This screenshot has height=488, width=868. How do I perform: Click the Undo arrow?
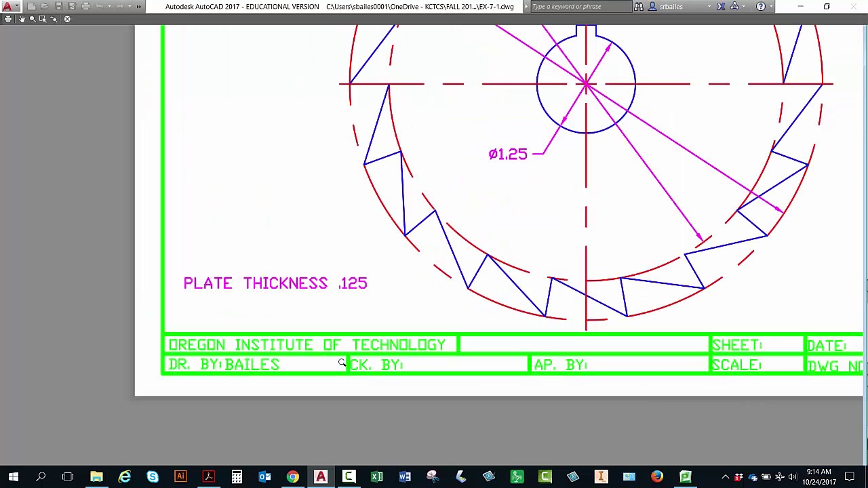pos(99,6)
